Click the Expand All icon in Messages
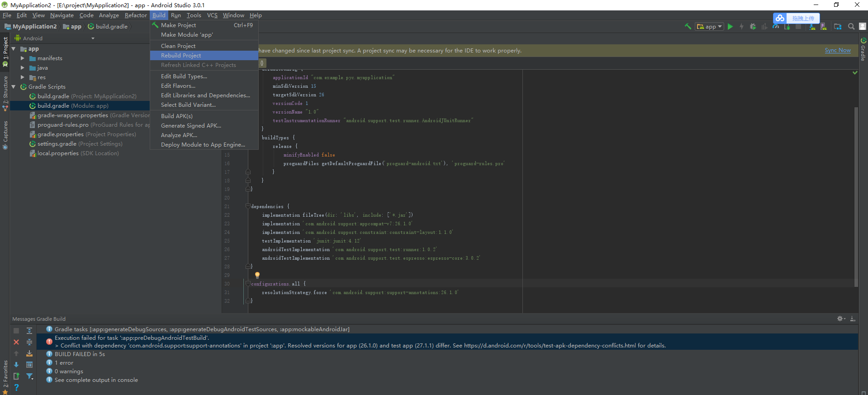 [29, 331]
